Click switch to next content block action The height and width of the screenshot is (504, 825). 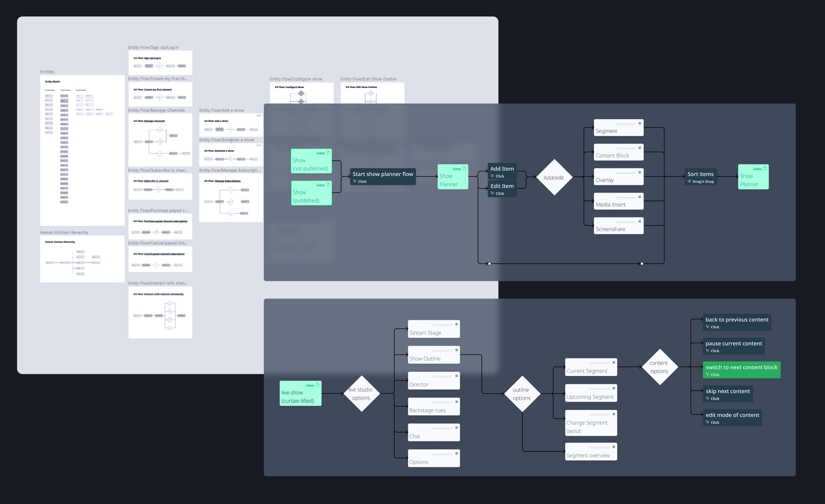click(x=741, y=370)
